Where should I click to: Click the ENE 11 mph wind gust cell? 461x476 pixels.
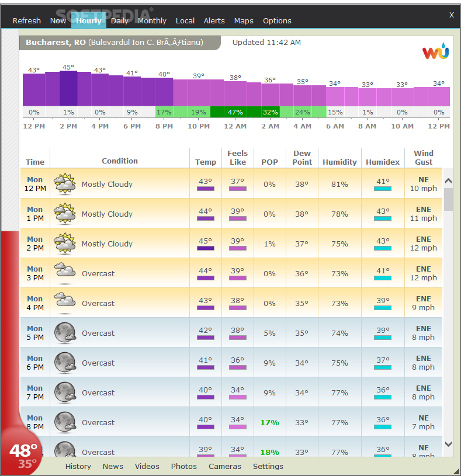click(x=424, y=214)
